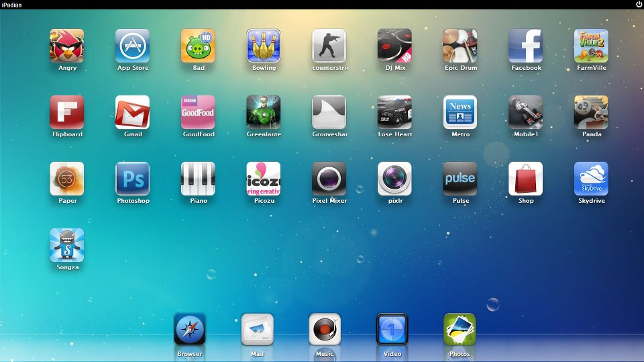Open the counterstrike app icon
Image resolution: width=644 pixels, height=362 pixels.
(x=329, y=46)
